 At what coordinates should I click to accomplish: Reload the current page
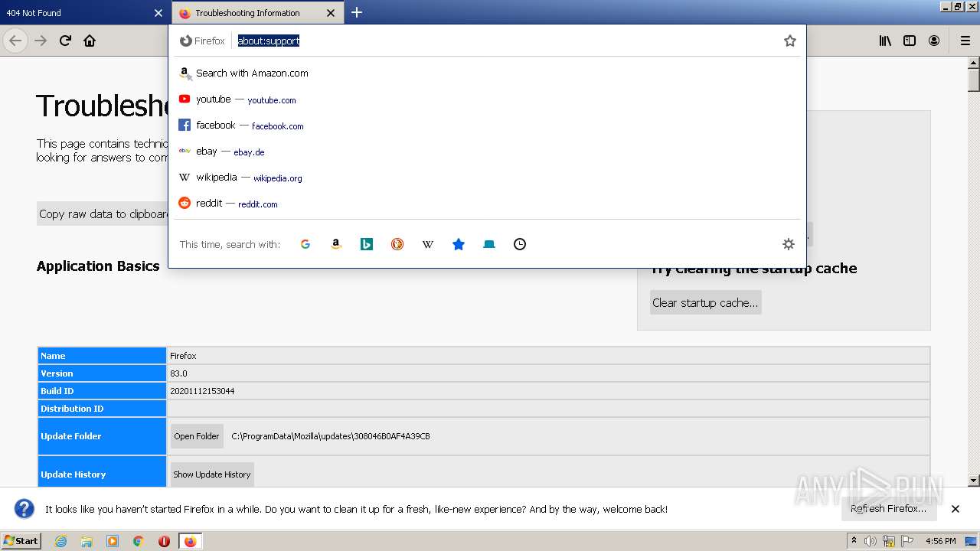(65, 41)
